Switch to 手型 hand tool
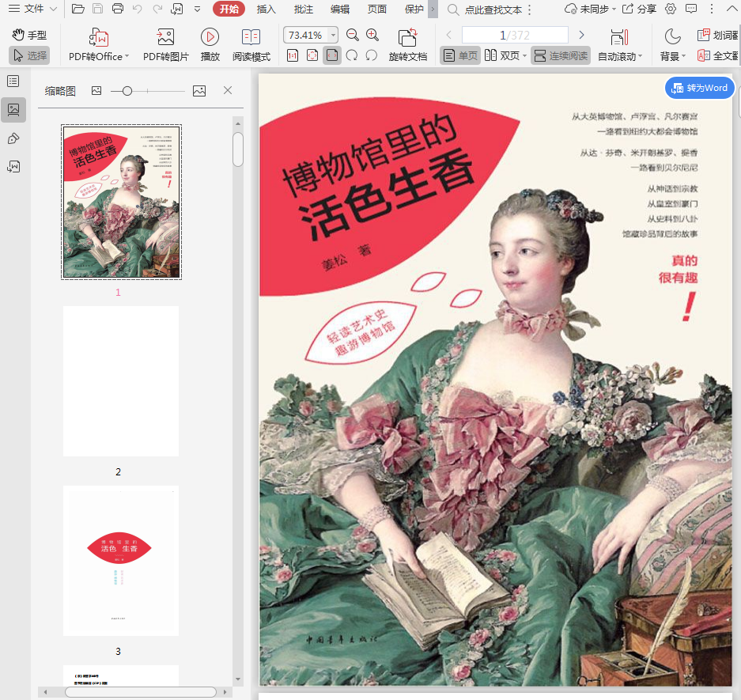This screenshot has width=741, height=700. pyautogui.click(x=29, y=36)
